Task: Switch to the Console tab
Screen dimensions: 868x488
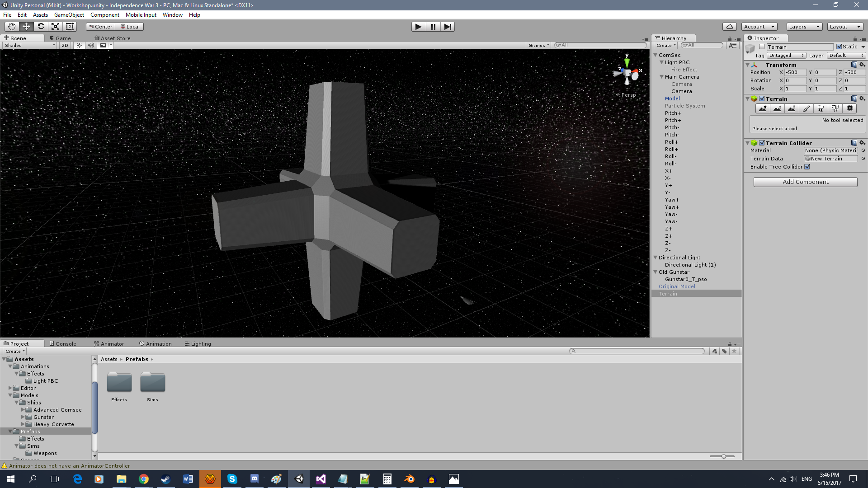Action: coord(63,344)
